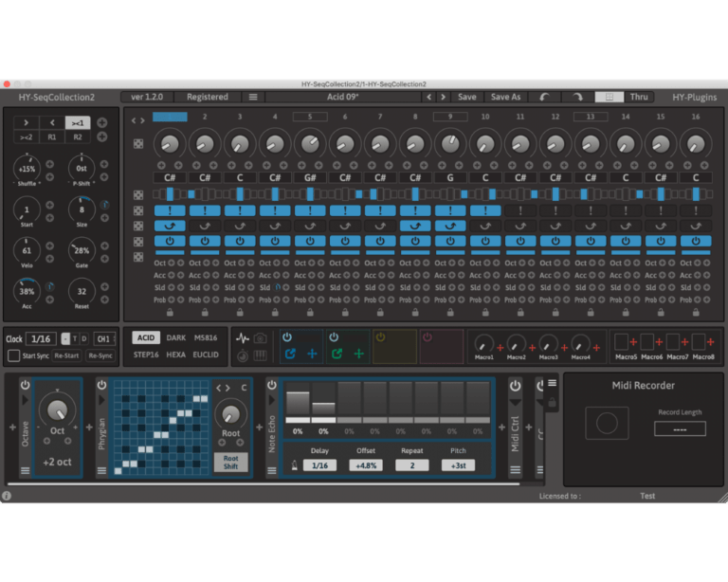Click the piano keyboard icon

[x=260, y=355]
